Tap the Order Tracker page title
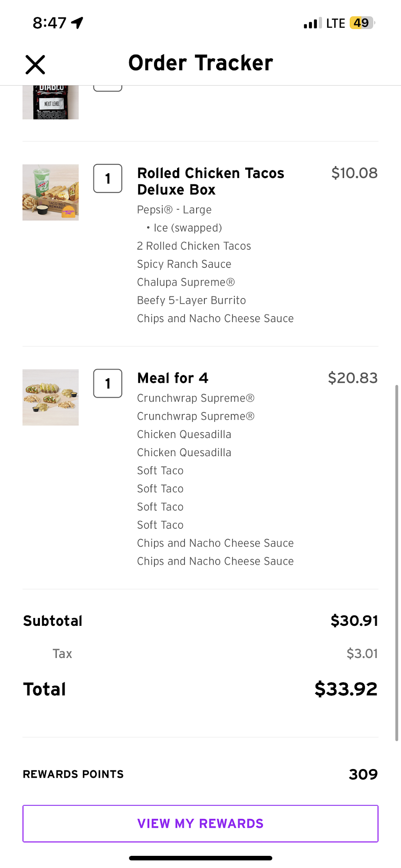The image size is (401, 868). (200, 63)
